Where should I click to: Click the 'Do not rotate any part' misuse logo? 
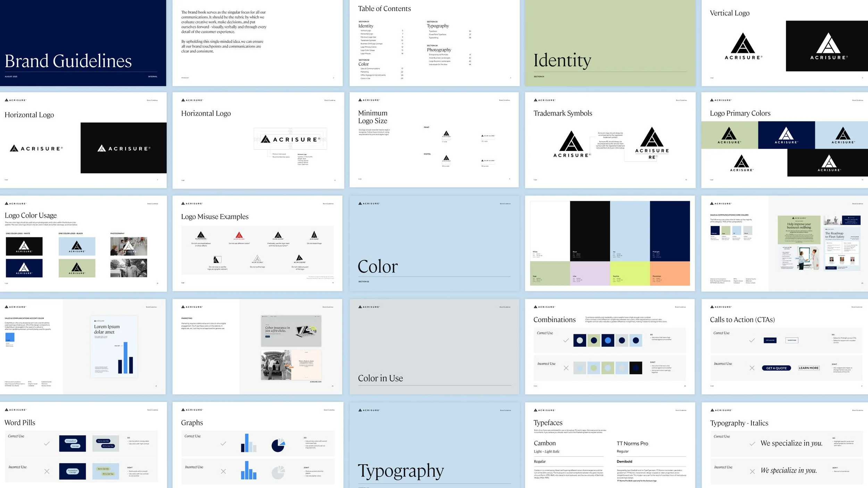(300, 259)
